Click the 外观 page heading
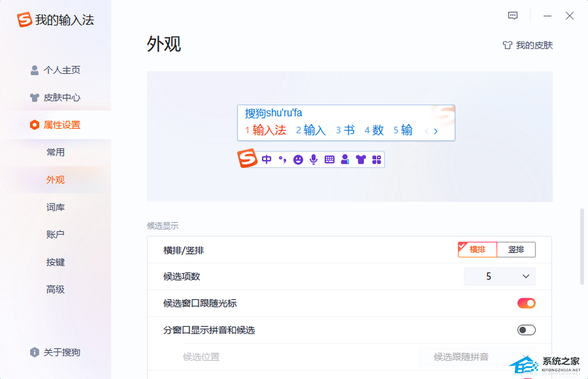The height and width of the screenshot is (379, 588). point(164,44)
